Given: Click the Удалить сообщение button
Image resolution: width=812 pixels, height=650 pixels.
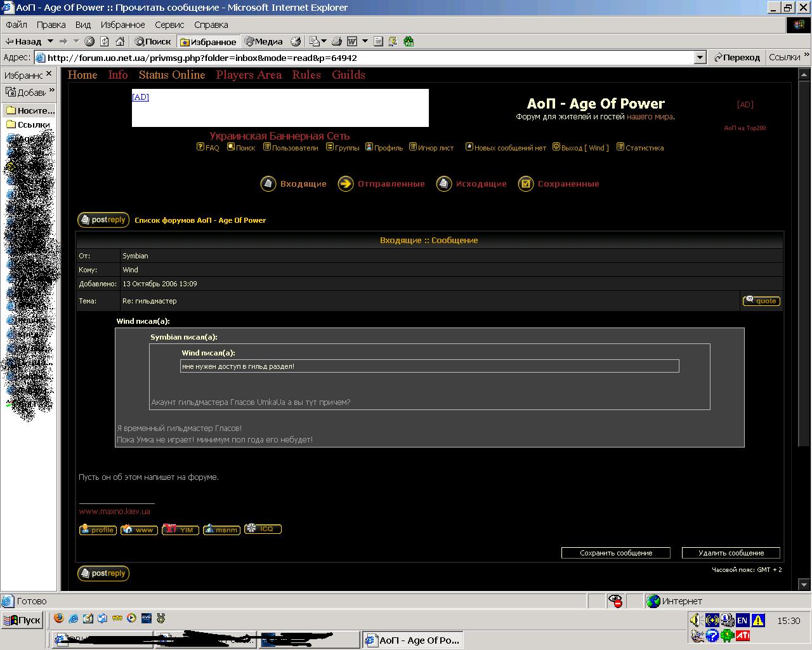Looking at the screenshot, I should point(731,553).
